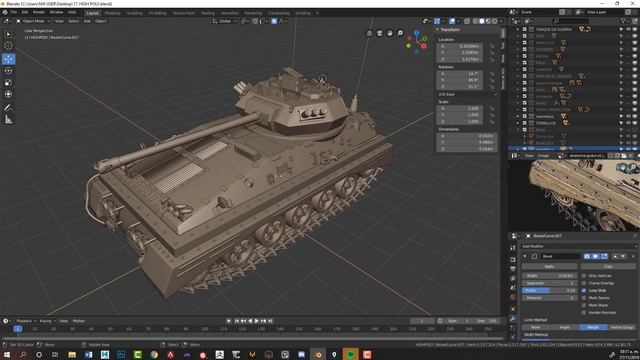640x360 pixels.
Task: Uncheck the Loop Slide checkbox
Action: click(584, 291)
